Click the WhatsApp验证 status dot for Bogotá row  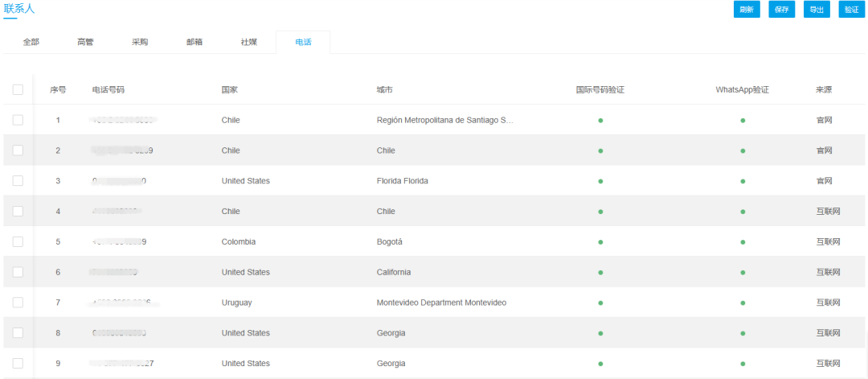pyautogui.click(x=743, y=241)
